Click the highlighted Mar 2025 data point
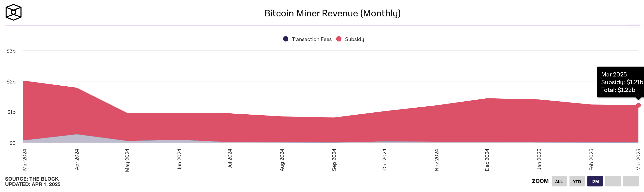Viewport: 644px width, 192px height. [x=638, y=105]
